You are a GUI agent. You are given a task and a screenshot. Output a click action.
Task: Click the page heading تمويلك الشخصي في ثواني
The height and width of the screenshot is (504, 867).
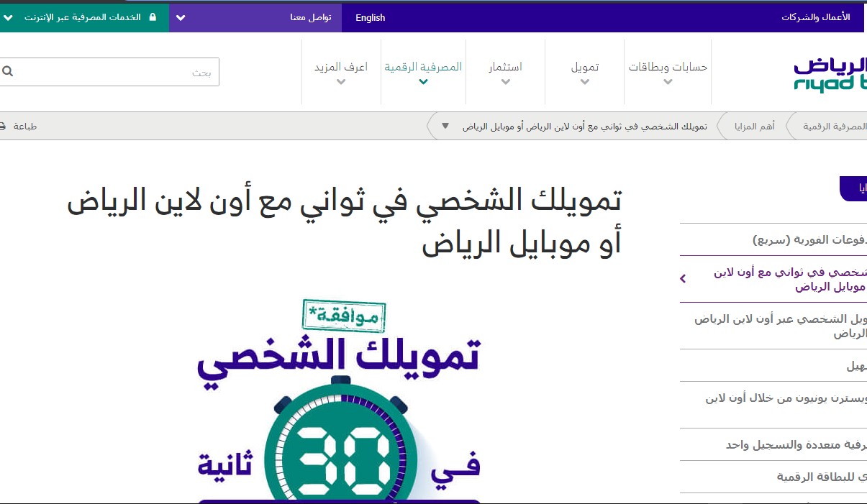coord(345,222)
